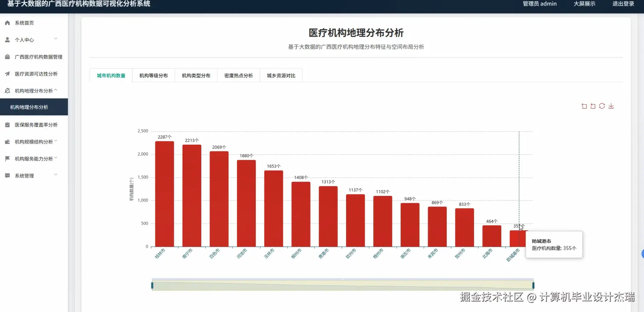The image size is (644, 312).
Task: Click the 崇左市 bar showing 948个
Action: point(410,225)
